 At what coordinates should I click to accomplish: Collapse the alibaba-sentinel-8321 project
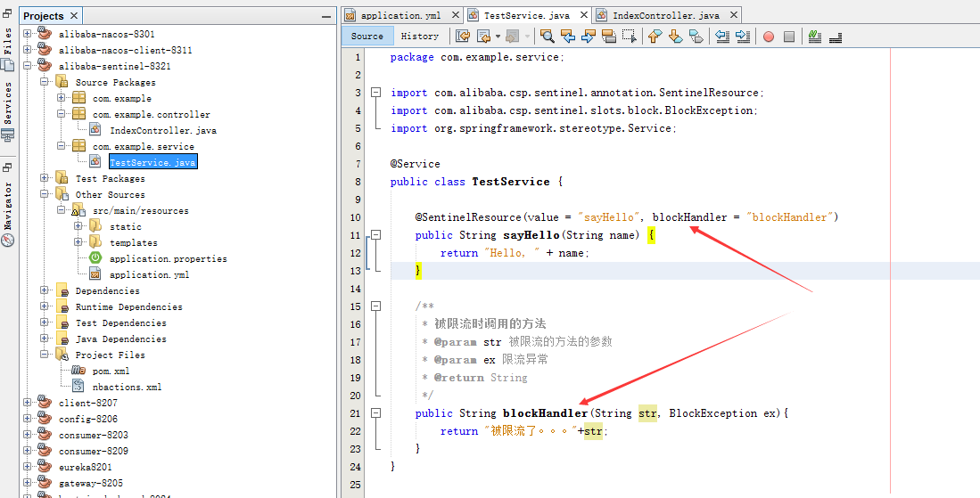tap(28, 66)
